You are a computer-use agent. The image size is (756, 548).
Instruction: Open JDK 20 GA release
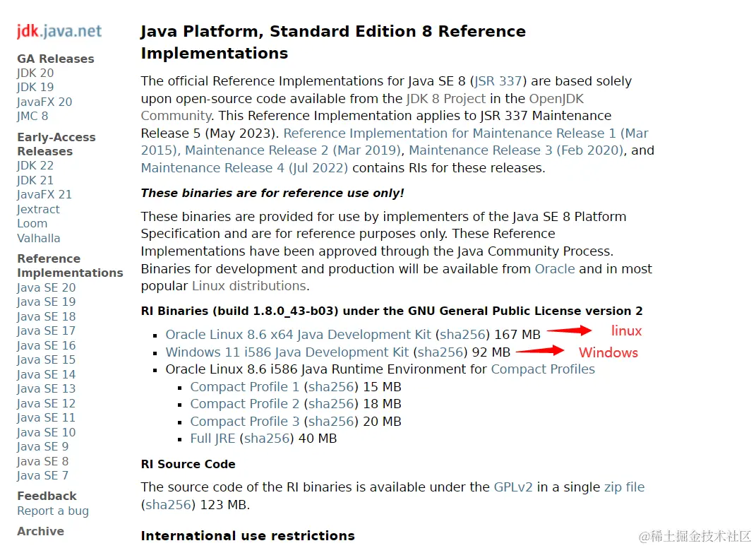35,73
